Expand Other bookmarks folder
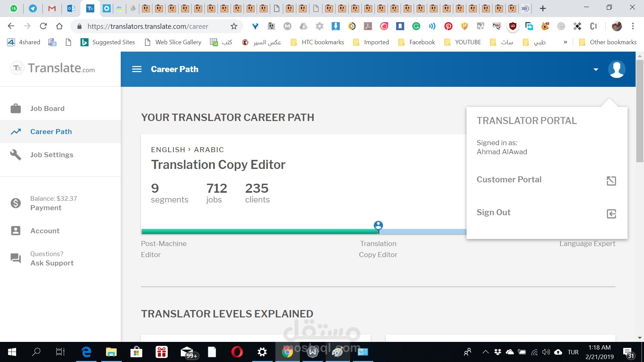 coord(608,42)
